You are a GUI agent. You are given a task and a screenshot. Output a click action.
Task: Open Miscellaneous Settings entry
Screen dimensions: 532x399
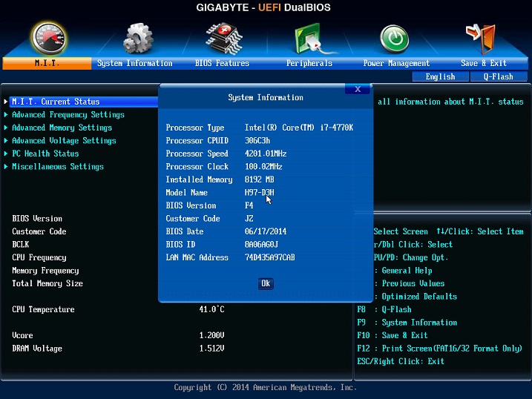pyautogui.click(x=58, y=167)
